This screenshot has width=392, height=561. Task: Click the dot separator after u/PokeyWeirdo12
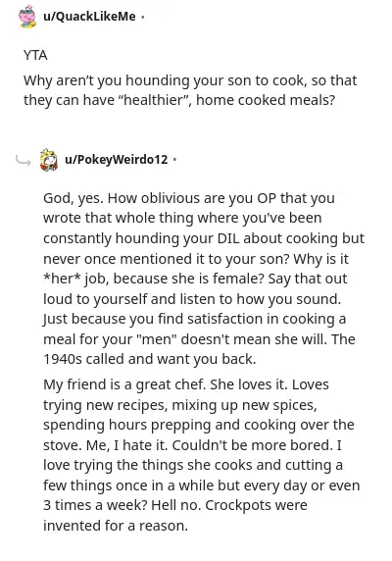pos(174,160)
